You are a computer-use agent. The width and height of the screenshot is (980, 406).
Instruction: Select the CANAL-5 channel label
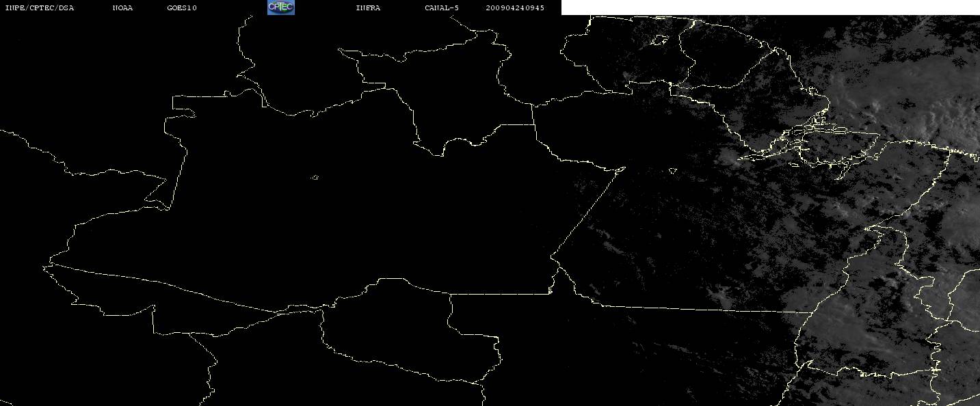pyautogui.click(x=442, y=8)
